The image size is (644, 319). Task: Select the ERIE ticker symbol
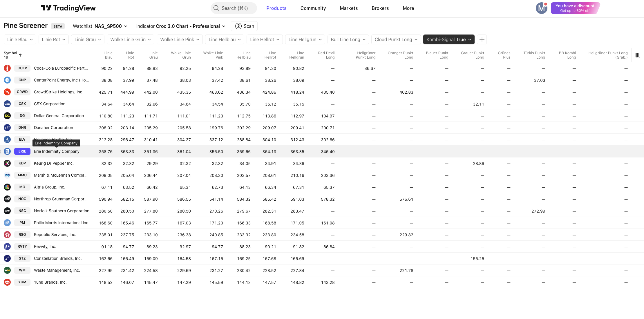(22, 151)
